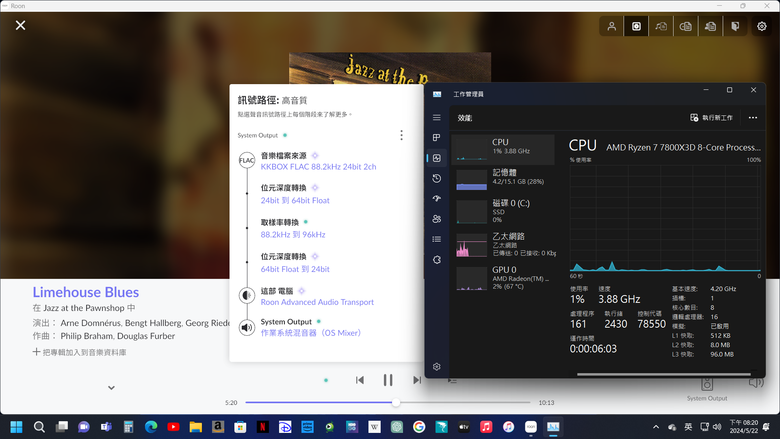The height and width of the screenshot is (439, 780).
Task: Open the Task Manager Services tab icon
Action: (x=437, y=260)
